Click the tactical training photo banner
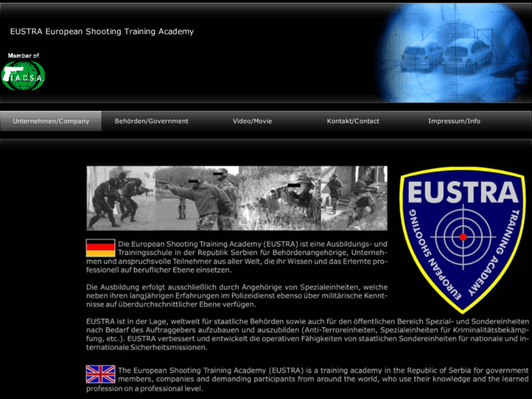Viewport: 532px width, 399px height. point(237,198)
